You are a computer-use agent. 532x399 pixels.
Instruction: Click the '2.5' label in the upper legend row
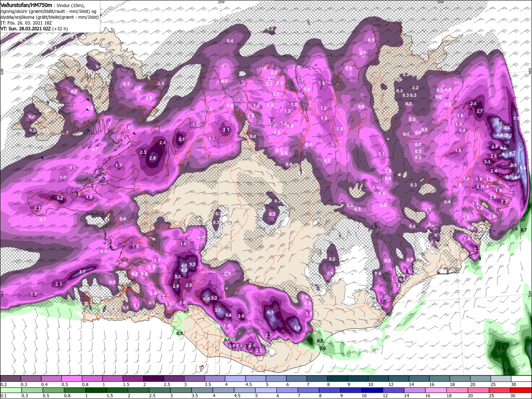pos(167,384)
